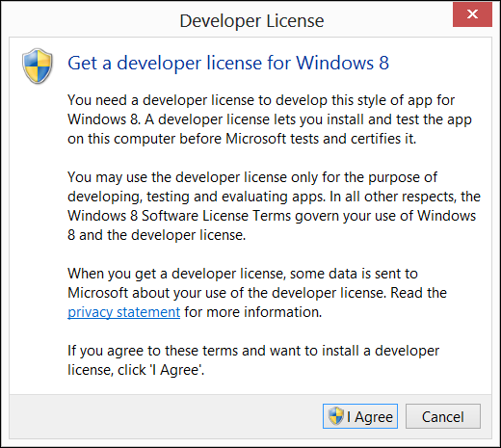
Task: Close the Developer License window
Action: (472, 14)
